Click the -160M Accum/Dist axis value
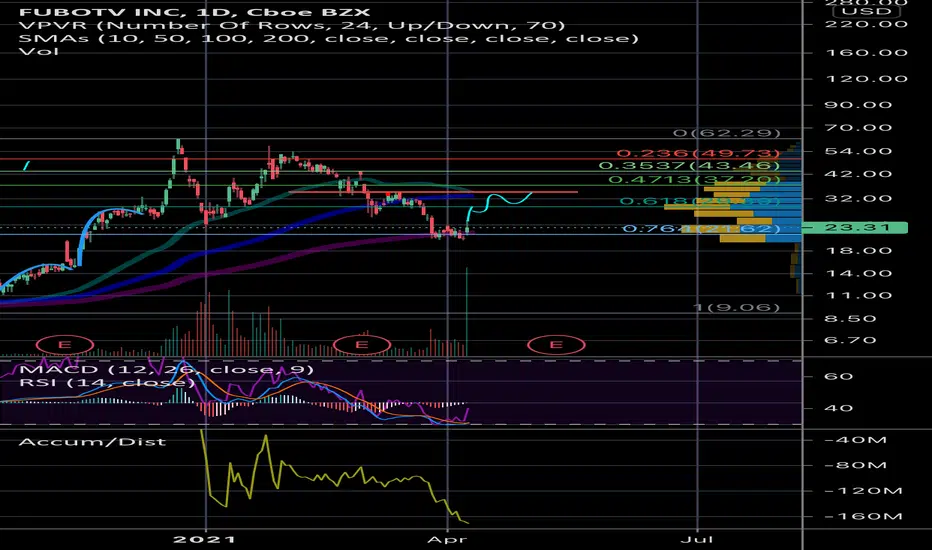This screenshot has height=550, width=932. pos(863,516)
